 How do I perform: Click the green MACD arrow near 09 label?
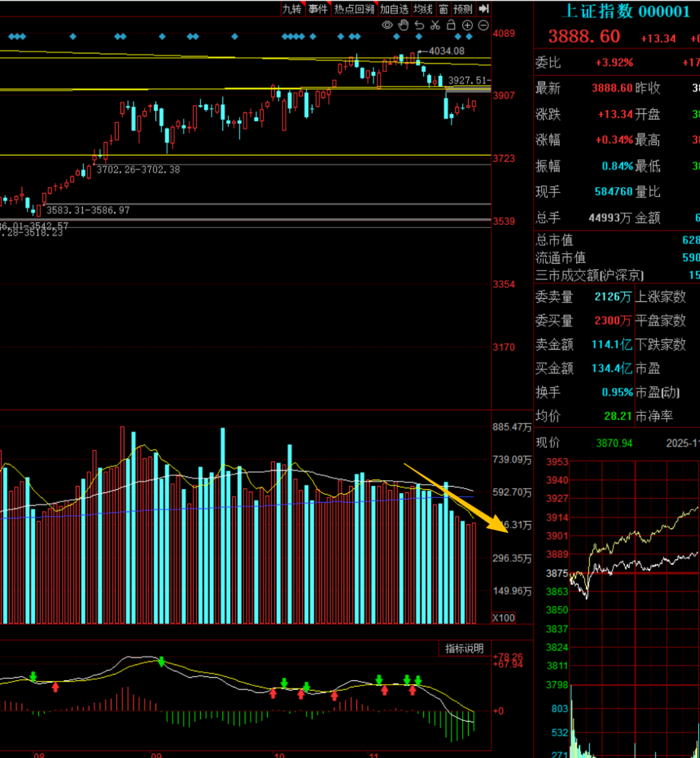(x=161, y=661)
